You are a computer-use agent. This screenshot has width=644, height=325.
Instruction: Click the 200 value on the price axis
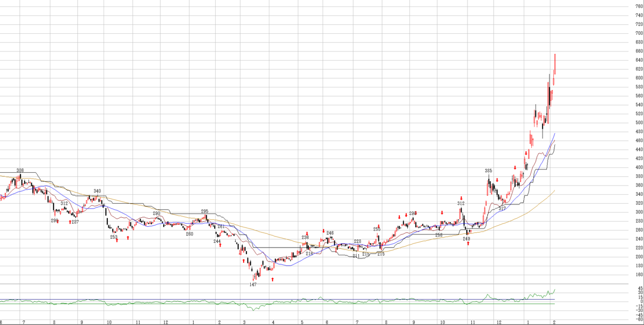639,257
